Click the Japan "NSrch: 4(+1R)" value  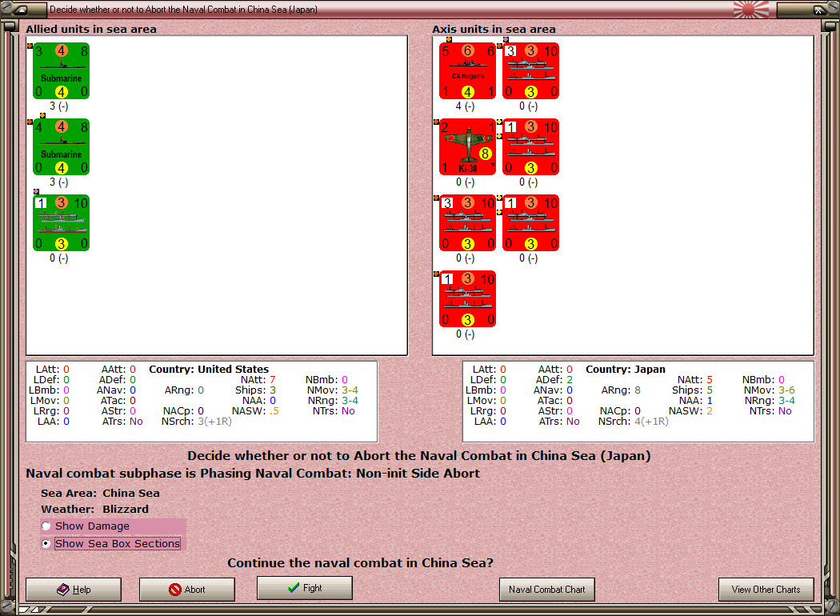coord(634,422)
